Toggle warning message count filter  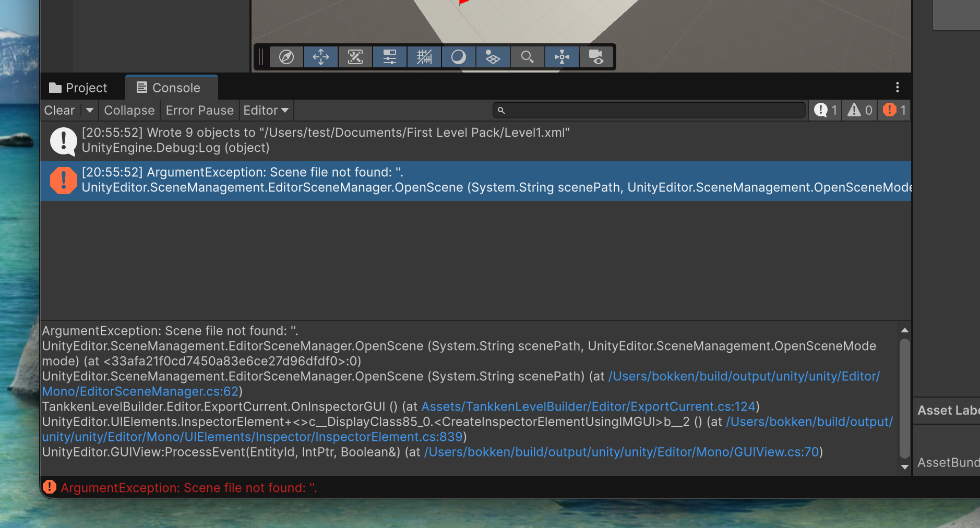tap(859, 110)
